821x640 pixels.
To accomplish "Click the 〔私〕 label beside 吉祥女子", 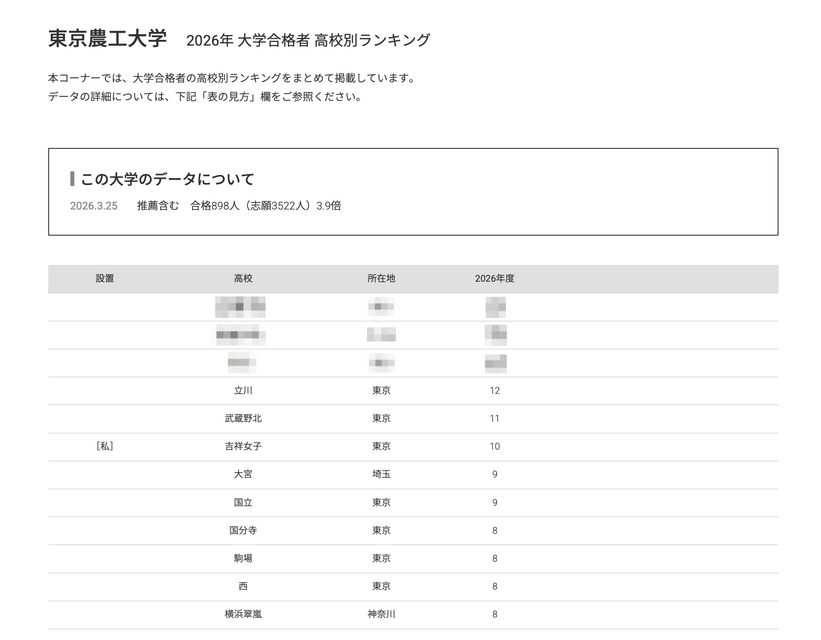I will click(x=105, y=446).
